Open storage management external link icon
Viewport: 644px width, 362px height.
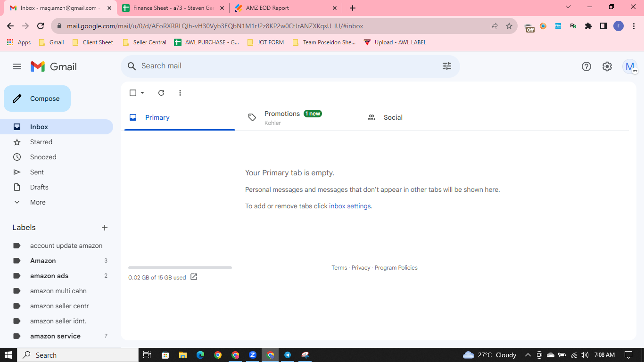[x=194, y=277]
